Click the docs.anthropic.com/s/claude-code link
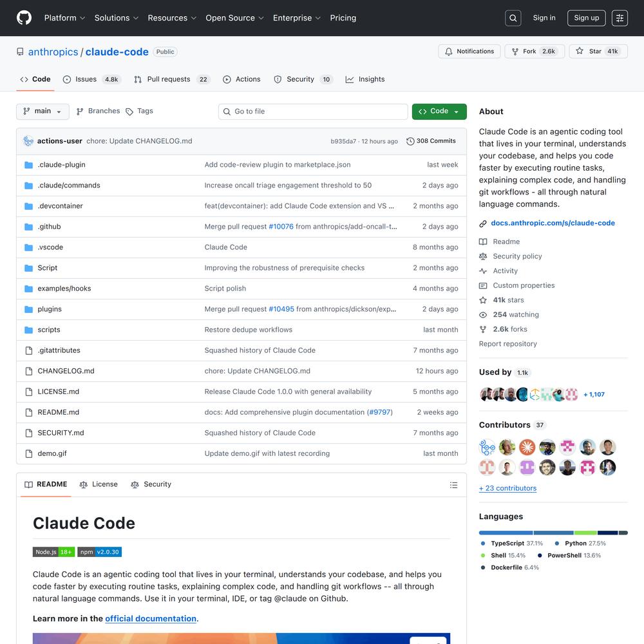The height and width of the screenshot is (644, 644). (x=553, y=223)
